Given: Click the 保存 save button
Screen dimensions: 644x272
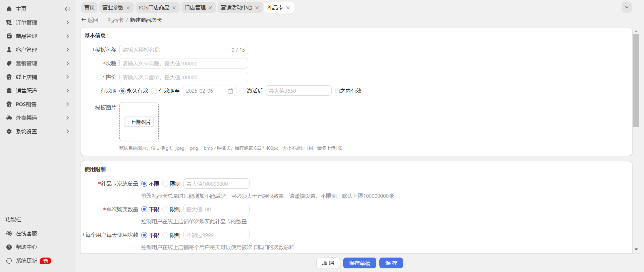Looking at the screenshot, I should (391, 263).
